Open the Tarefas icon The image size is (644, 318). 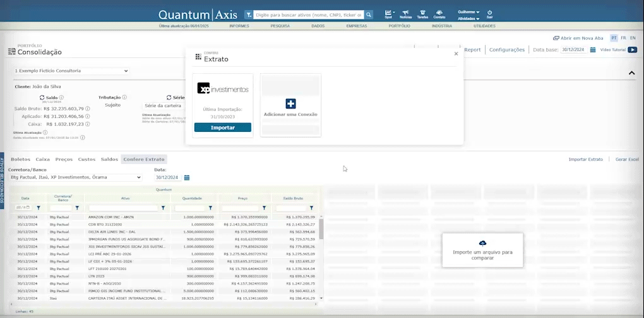[x=422, y=13]
